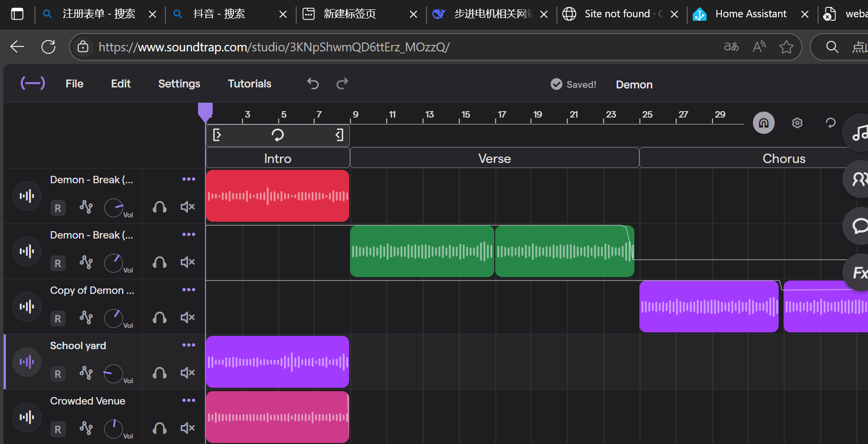Solo the School yard track with headphones

(159, 373)
